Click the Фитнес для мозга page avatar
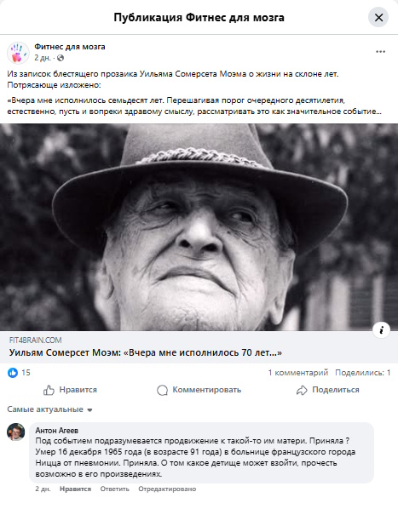The image size is (398, 532). (18, 53)
